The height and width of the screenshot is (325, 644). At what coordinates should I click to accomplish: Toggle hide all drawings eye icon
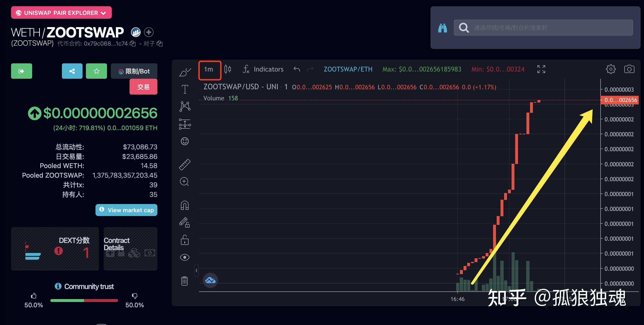pyautogui.click(x=185, y=257)
